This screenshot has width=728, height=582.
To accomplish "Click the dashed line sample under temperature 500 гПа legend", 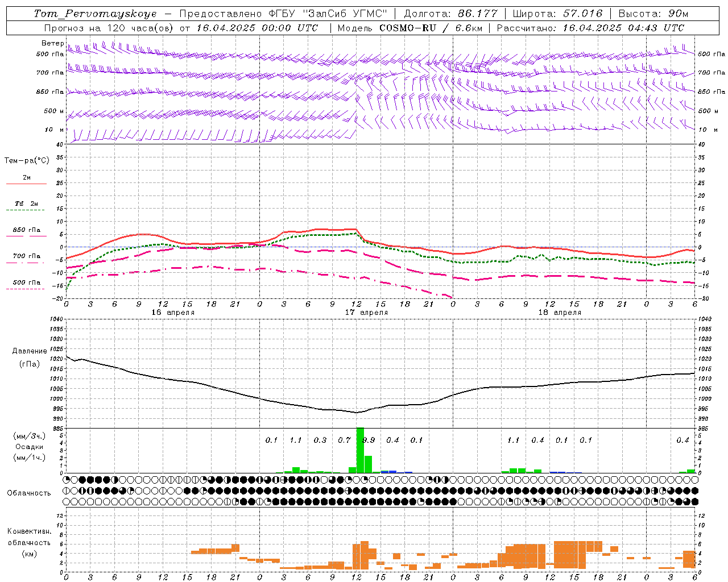I will pos(26,289).
